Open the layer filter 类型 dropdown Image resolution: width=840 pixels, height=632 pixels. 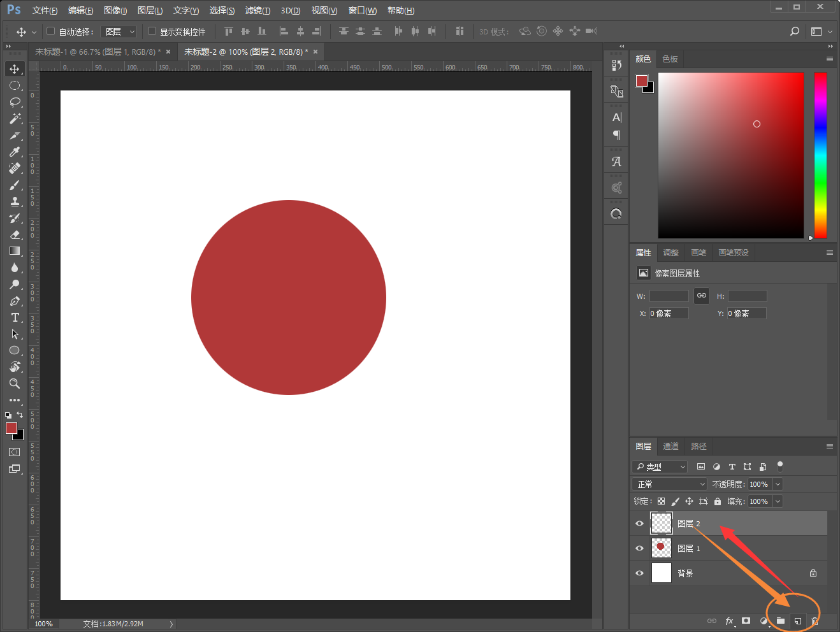pyautogui.click(x=660, y=466)
